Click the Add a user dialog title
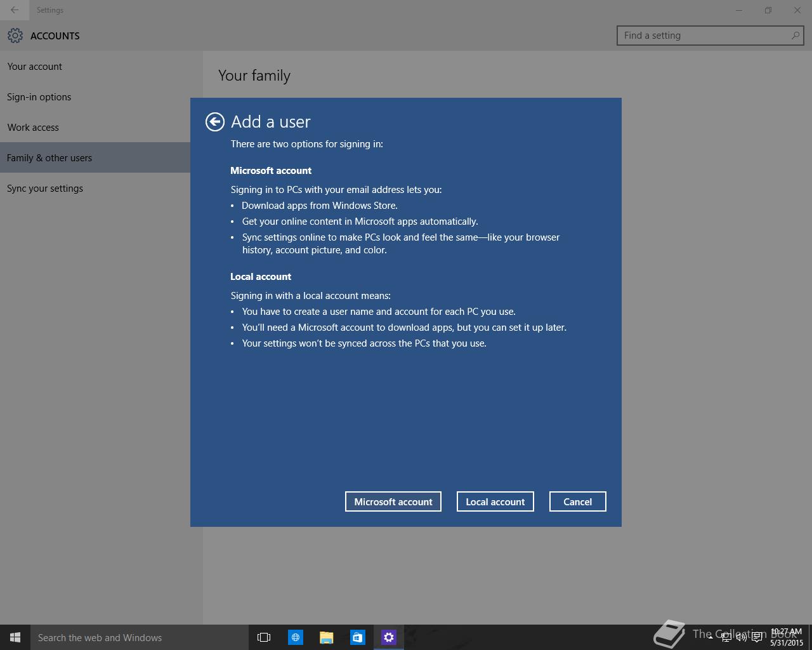812x650 pixels. (271, 122)
